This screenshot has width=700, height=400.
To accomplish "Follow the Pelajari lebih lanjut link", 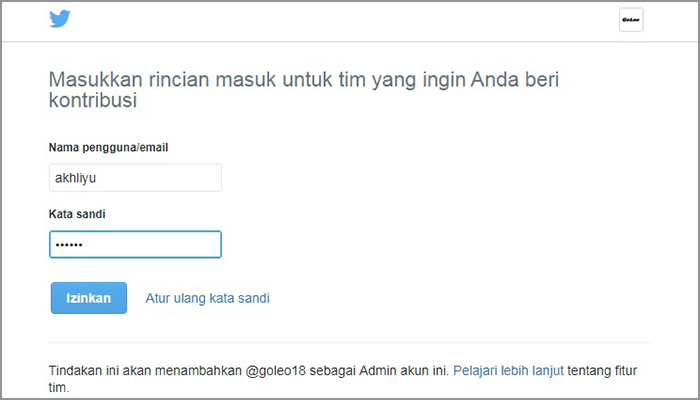I will pos(508,370).
